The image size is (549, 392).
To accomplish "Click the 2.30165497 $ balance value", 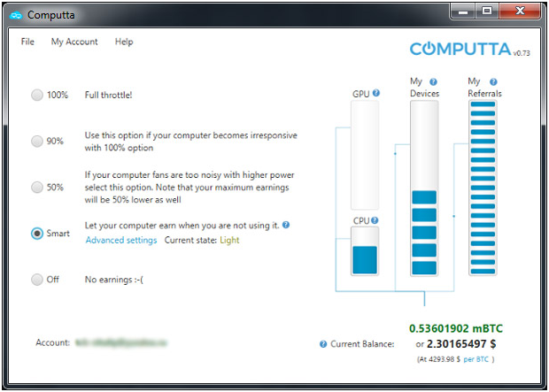I will [461, 344].
